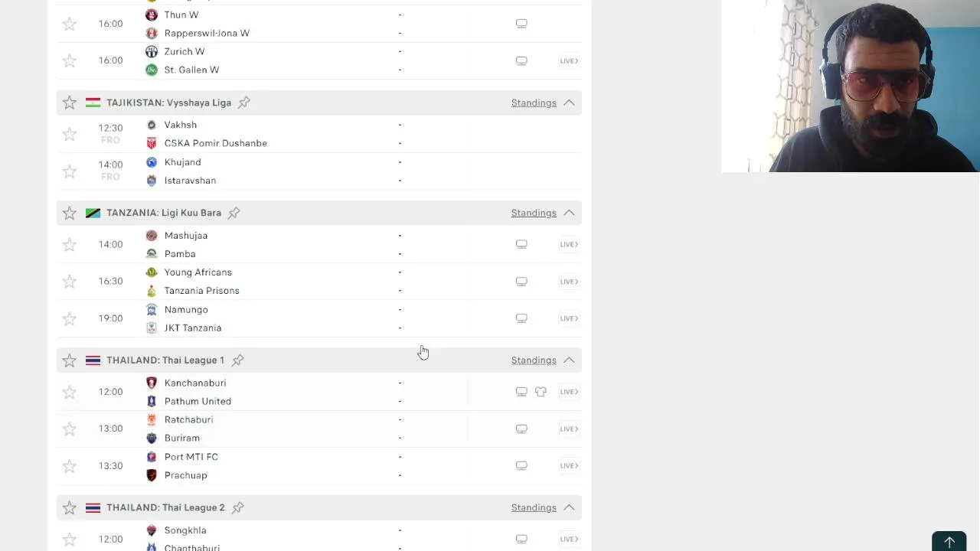Open Standings for Thai League 2
The height and width of the screenshot is (551, 980).
coord(533,507)
